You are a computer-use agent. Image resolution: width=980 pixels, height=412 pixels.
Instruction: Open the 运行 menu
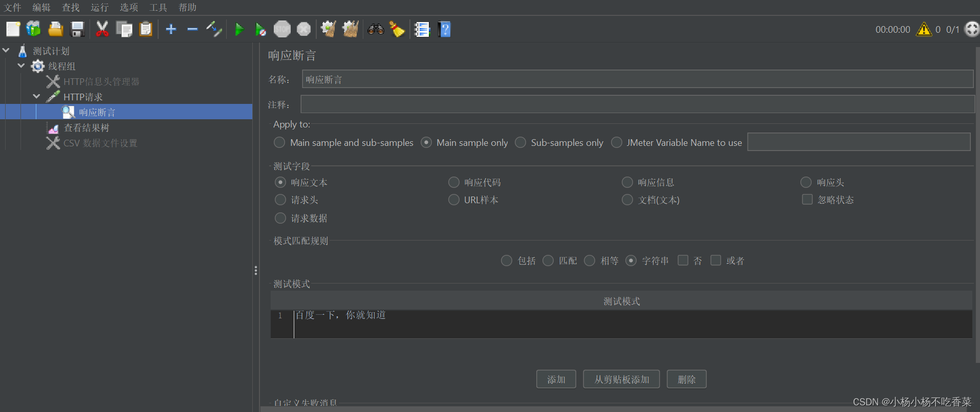[100, 7]
